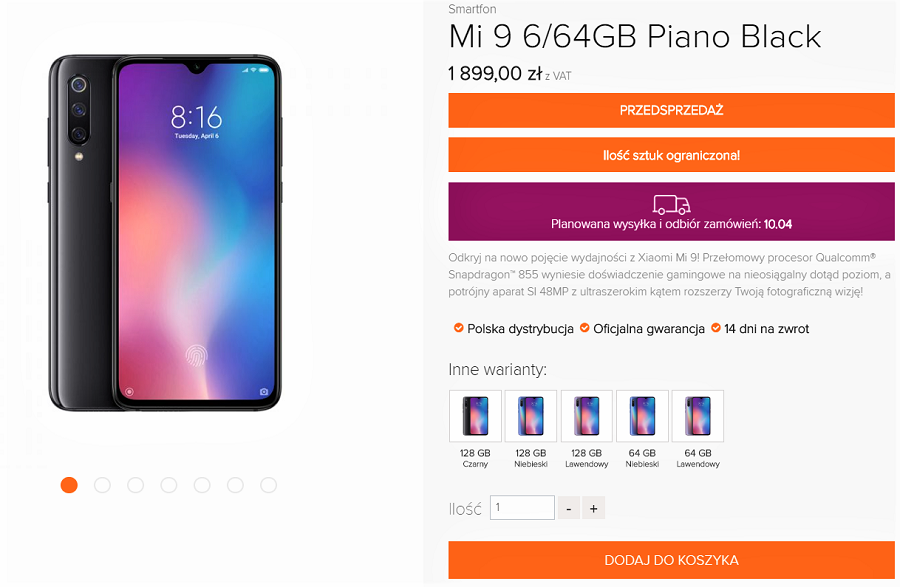Viewport: 900px width, 587px height.
Task: Increase quantity with the plus button
Action: [x=593, y=508]
